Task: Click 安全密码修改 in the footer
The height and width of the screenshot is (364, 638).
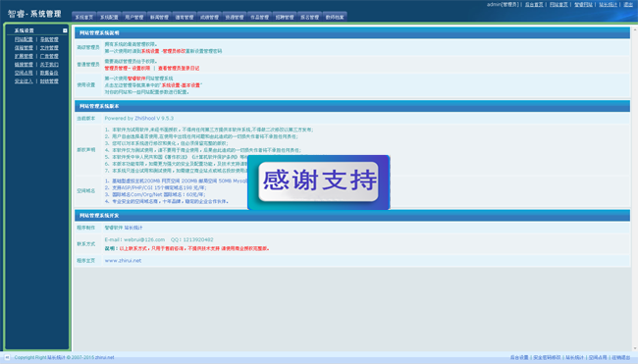Action: (547, 357)
